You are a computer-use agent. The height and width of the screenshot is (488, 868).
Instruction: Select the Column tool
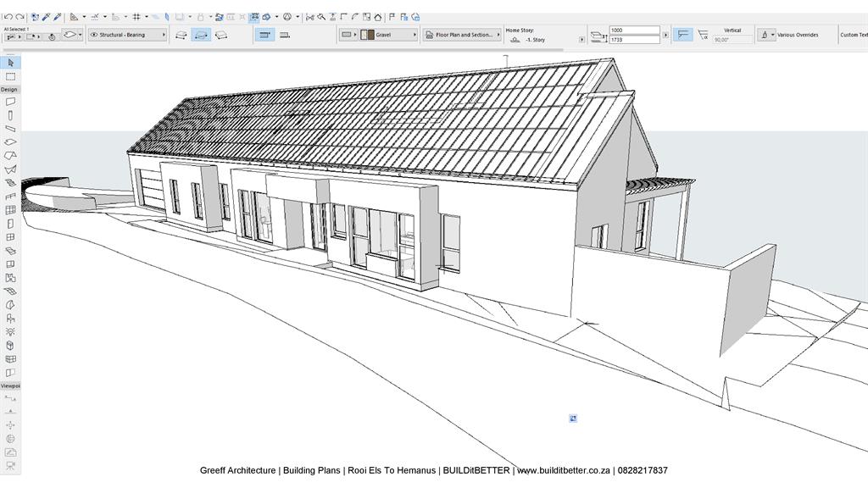click(10, 115)
